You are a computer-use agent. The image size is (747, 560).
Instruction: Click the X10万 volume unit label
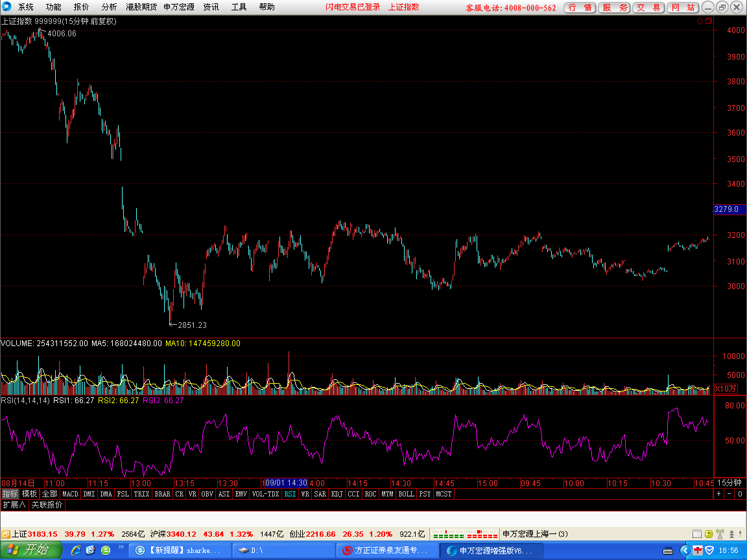click(726, 389)
